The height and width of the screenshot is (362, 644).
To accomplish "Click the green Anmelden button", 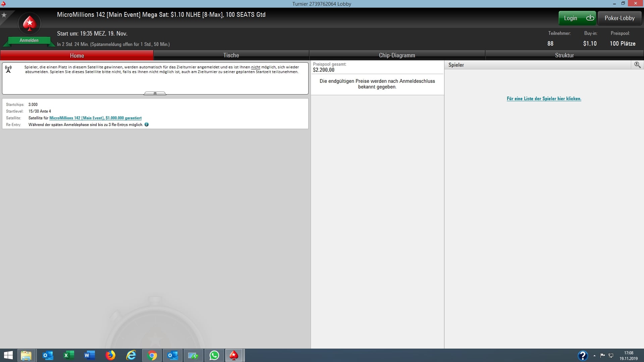I will 29,40.
